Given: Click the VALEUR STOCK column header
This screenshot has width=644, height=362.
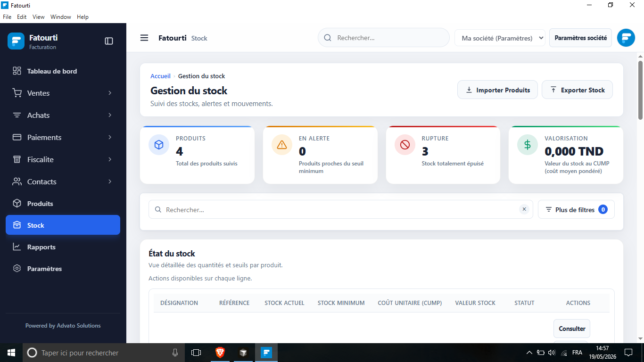Looking at the screenshot, I should pyautogui.click(x=475, y=303).
